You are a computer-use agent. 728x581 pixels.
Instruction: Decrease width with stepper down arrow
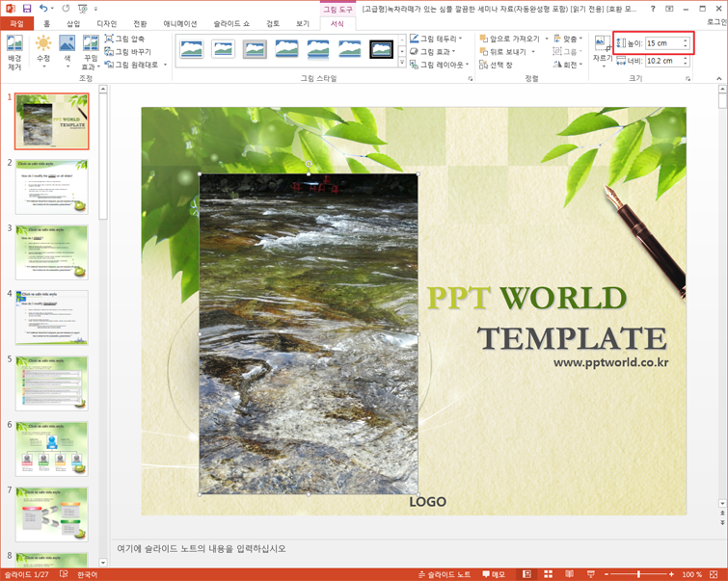coord(686,64)
